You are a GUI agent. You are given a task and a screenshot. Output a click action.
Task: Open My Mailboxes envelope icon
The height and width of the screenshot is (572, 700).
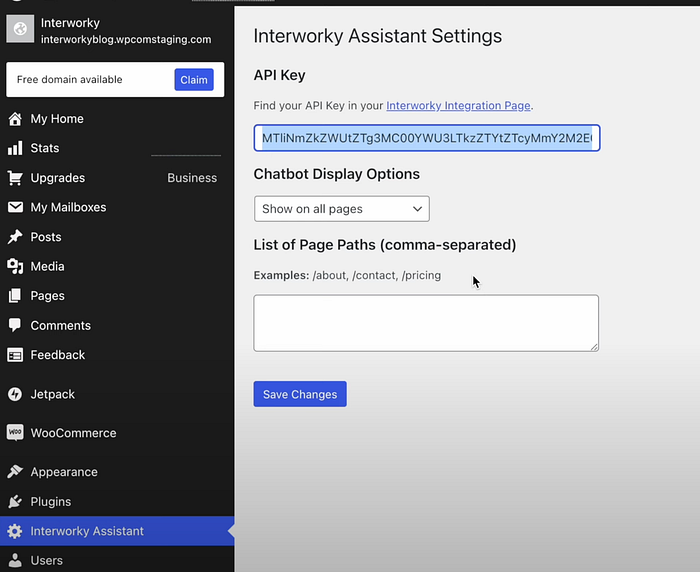coord(15,207)
